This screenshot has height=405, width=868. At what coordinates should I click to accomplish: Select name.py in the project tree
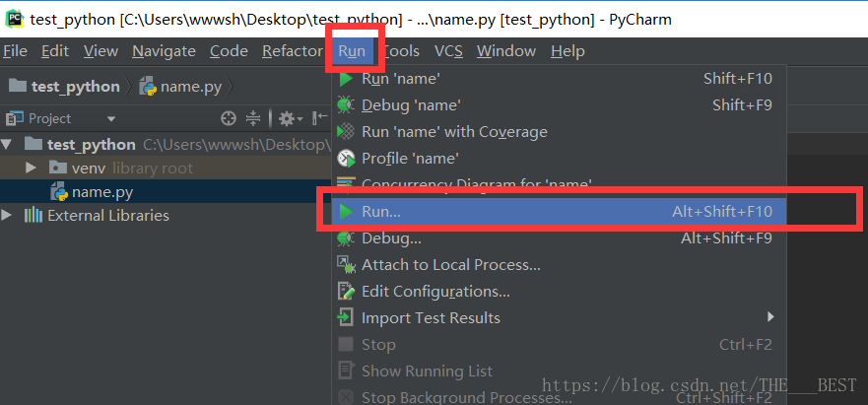pyautogui.click(x=166, y=192)
